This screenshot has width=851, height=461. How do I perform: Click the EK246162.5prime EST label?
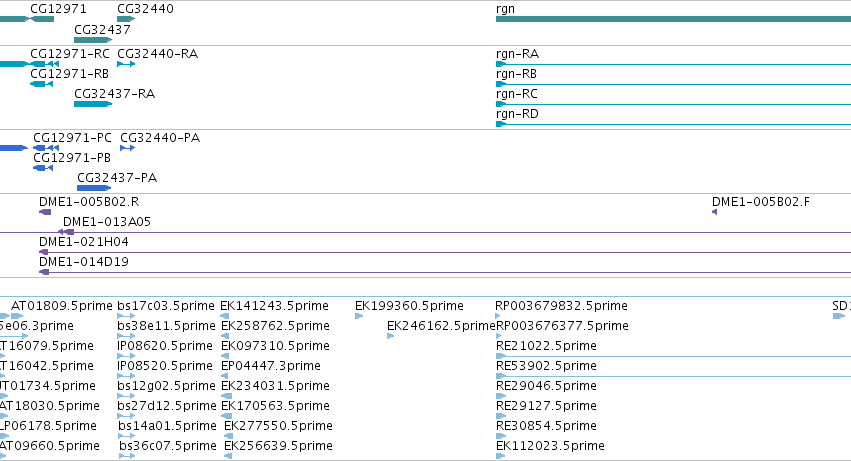(441, 326)
